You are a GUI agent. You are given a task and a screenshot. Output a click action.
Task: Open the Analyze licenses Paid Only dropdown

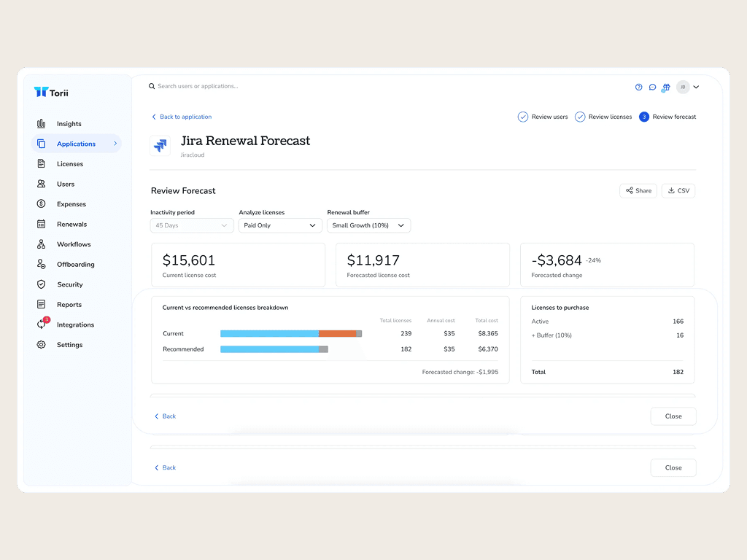tap(280, 225)
